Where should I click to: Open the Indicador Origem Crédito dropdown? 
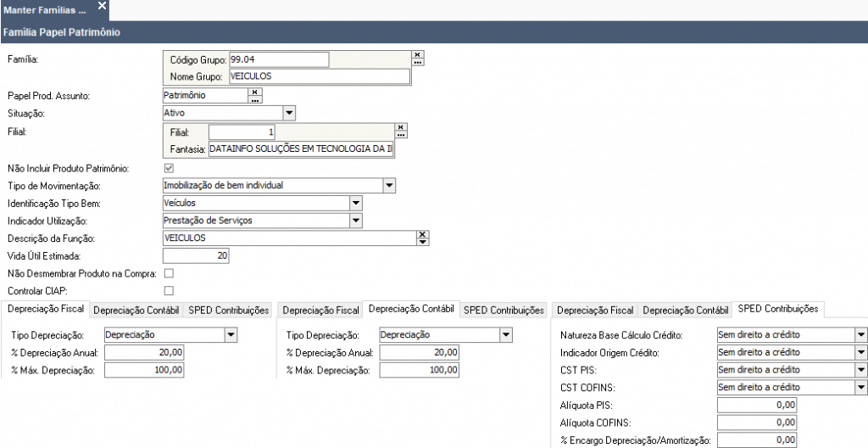(861, 352)
